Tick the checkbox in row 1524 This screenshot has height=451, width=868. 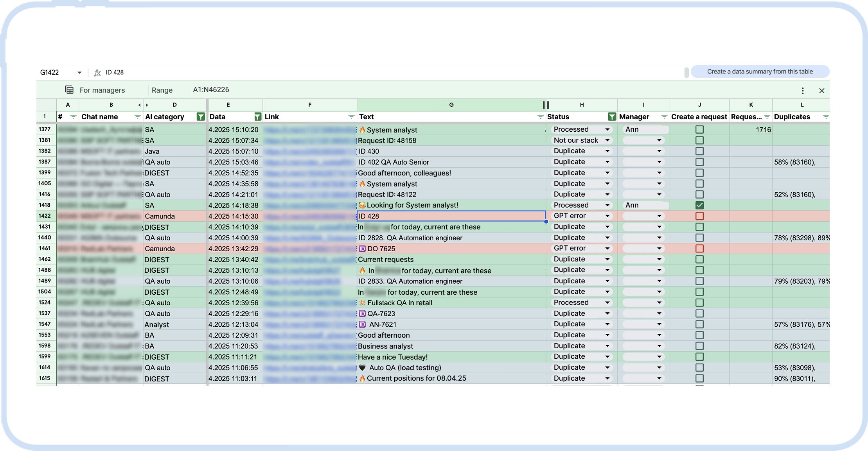coord(699,302)
